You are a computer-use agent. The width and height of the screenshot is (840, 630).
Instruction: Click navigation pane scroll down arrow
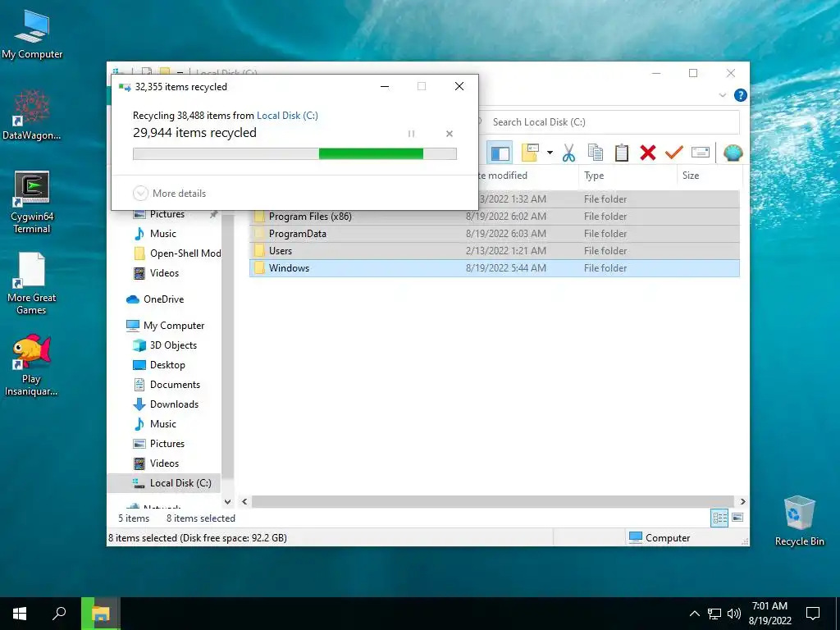click(x=228, y=502)
